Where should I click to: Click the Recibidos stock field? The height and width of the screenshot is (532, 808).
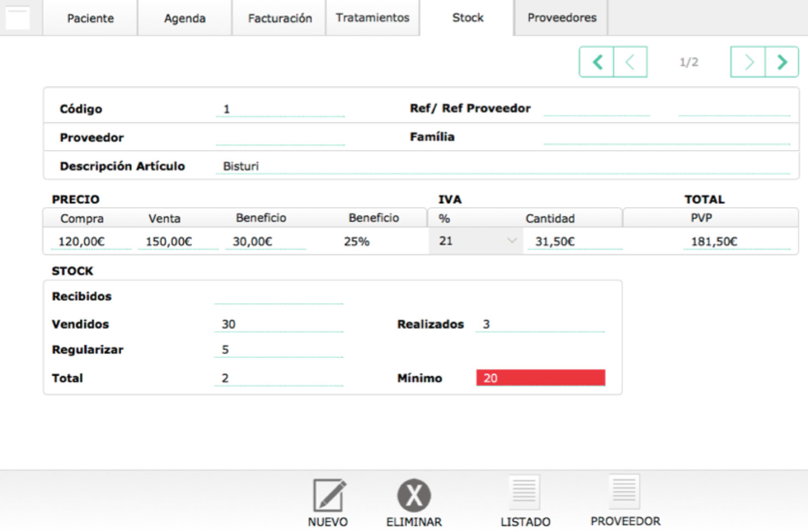tap(278, 296)
